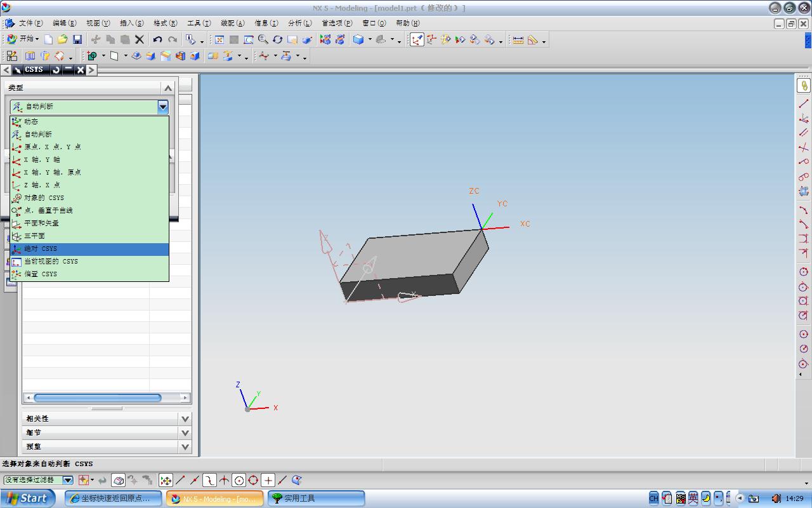This screenshot has width=812, height=508.
Task: Toggle the Quadrant Point snap icon
Action: 253,480
